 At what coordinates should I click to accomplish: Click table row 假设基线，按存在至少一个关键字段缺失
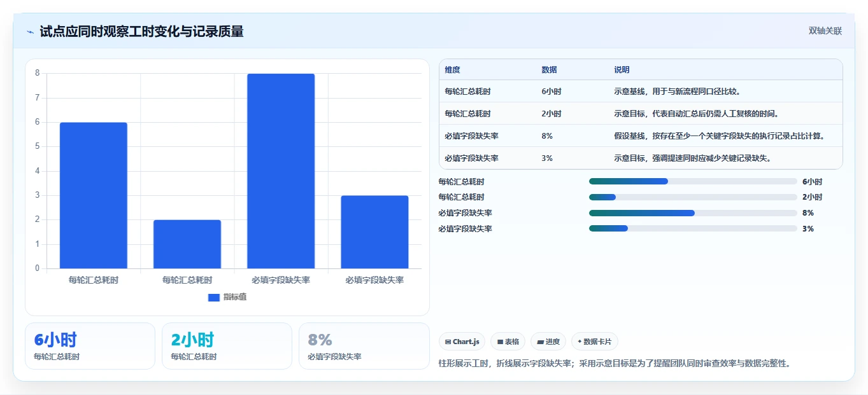(x=641, y=136)
